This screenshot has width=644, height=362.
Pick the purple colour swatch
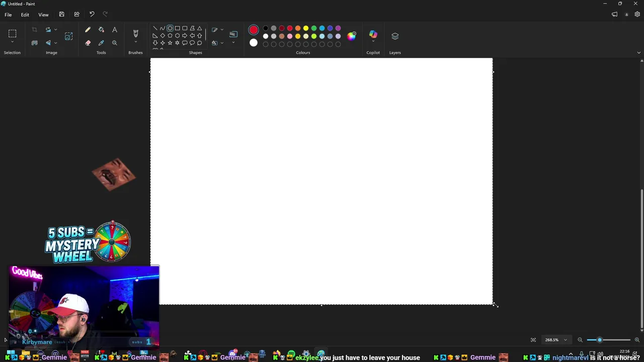[x=338, y=28]
